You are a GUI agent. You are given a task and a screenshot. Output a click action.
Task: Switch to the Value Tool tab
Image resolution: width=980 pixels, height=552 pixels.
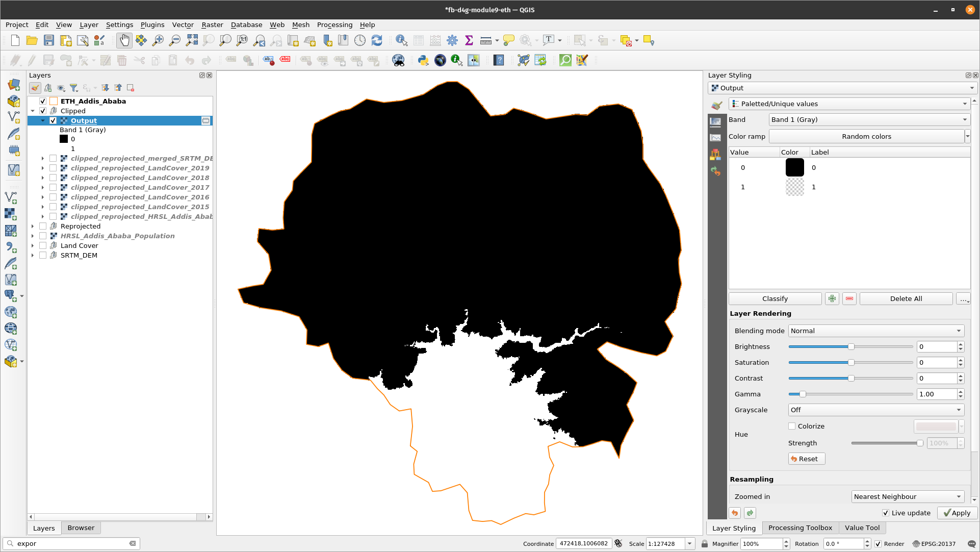(x=862, y=528)
